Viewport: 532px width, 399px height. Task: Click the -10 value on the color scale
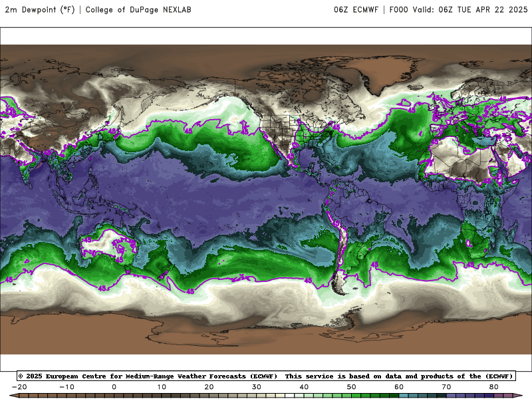pyautogui.click(x=66, y=387)
